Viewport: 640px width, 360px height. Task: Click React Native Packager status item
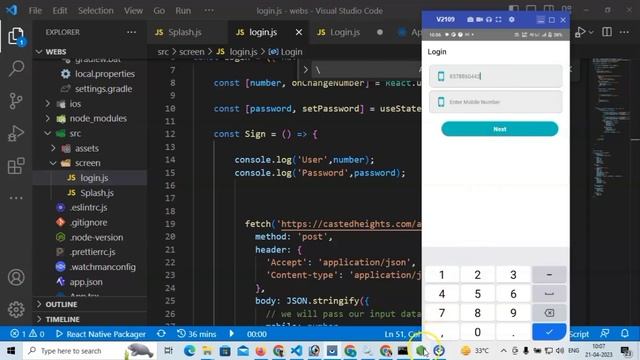click(100, 334)
